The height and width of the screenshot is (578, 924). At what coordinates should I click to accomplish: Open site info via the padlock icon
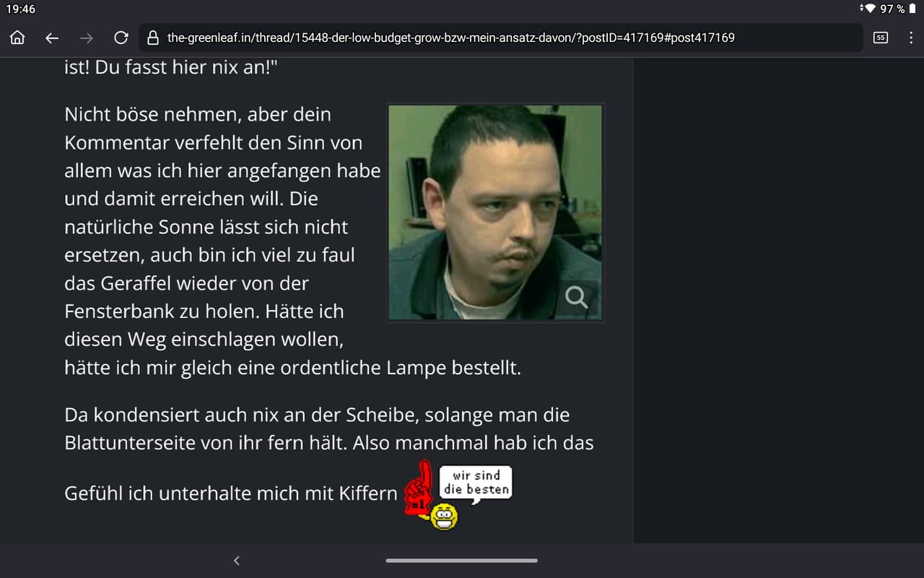tap(152, 38)
